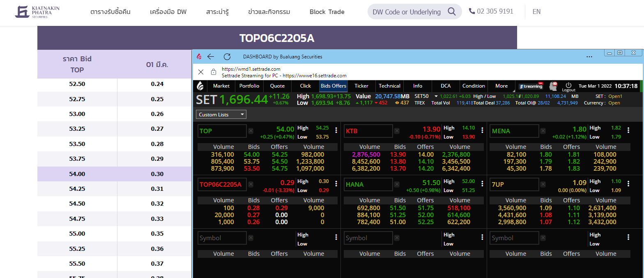Switch to the Click menu
The height and width of the screenshot is (278, 644).
pyautogui.click(x=306, y=86)
